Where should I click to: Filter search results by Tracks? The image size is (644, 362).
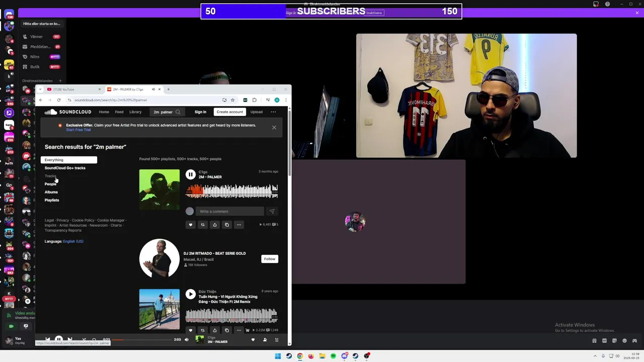[50, 176]
